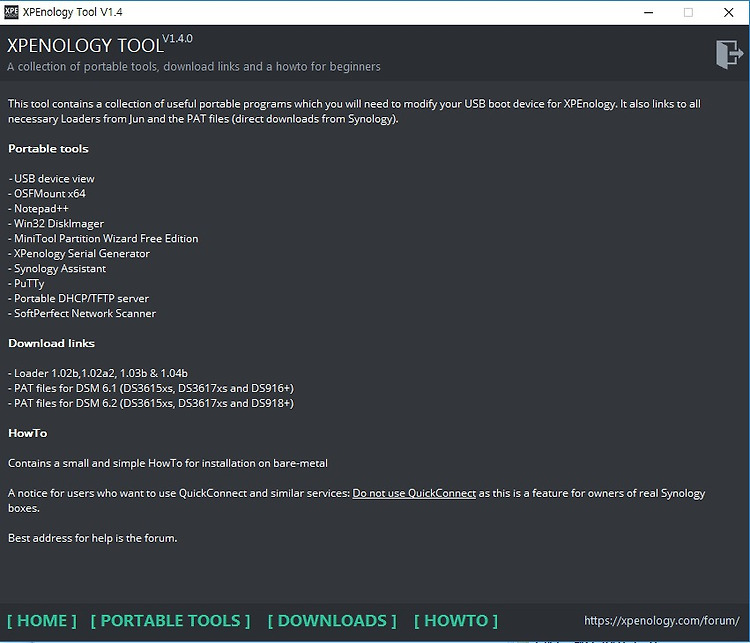Click the 'XPENOLOGY TOOL' header title

click(85, 45)
